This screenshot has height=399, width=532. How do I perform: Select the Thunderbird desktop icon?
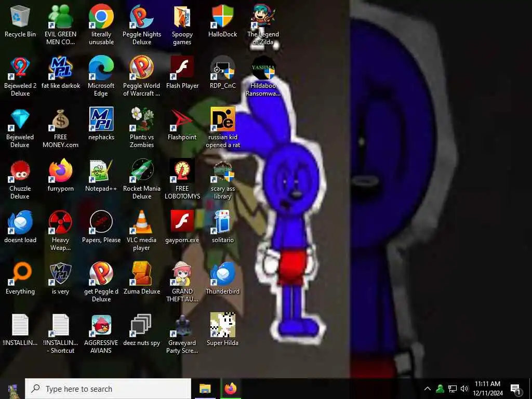(x=222, y=274)
